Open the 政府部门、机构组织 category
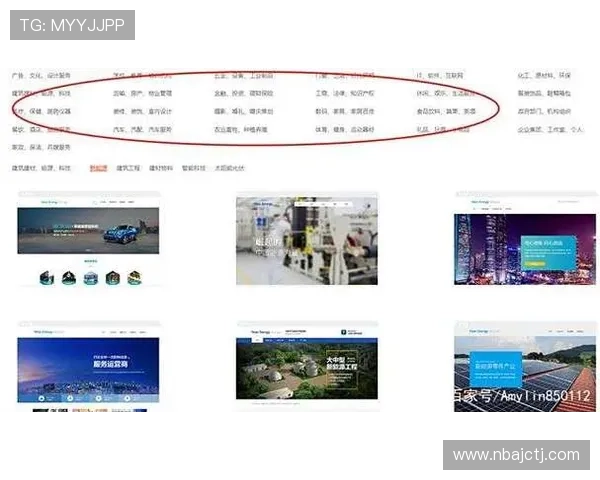Image resolution: width=600 pixels, height=480 pixels. pos(544,111)
